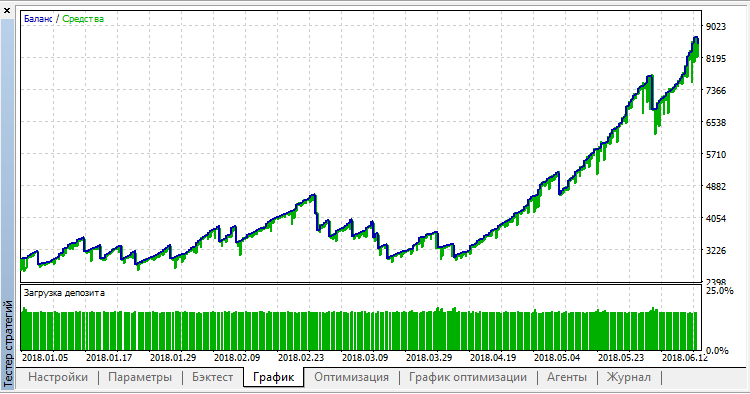The width and height of the screenshot is (750, 394).
Task: Click the 2018.02.23 date label
Action: point(301,358)
